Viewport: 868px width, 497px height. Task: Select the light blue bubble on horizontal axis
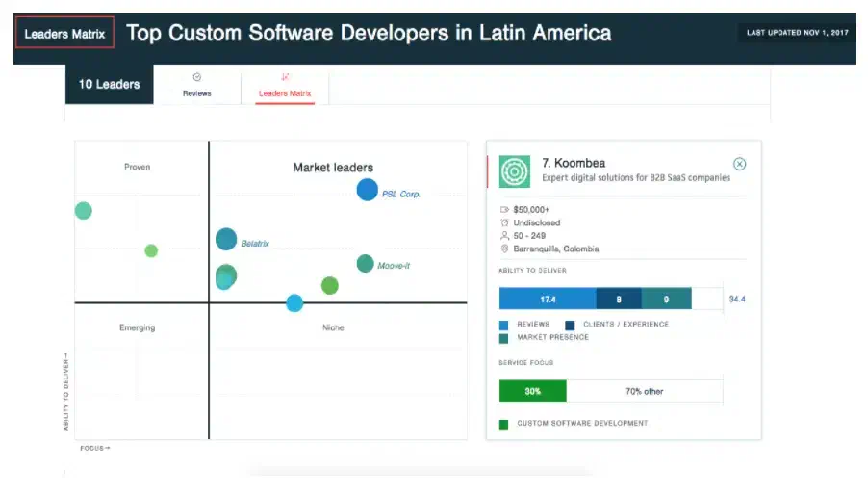[294, 303]
